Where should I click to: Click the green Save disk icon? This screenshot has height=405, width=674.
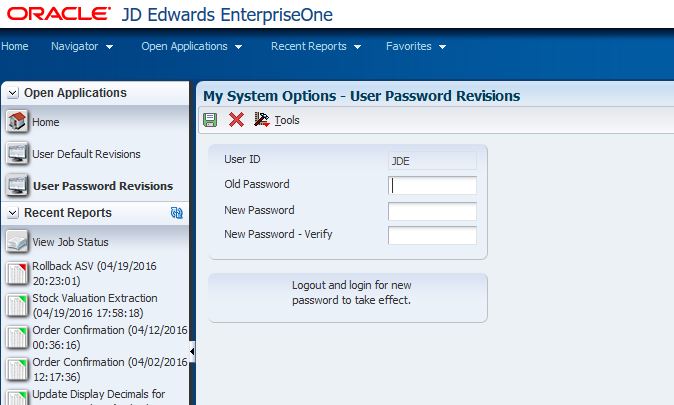pyautogui.click(x=210, y=120)
